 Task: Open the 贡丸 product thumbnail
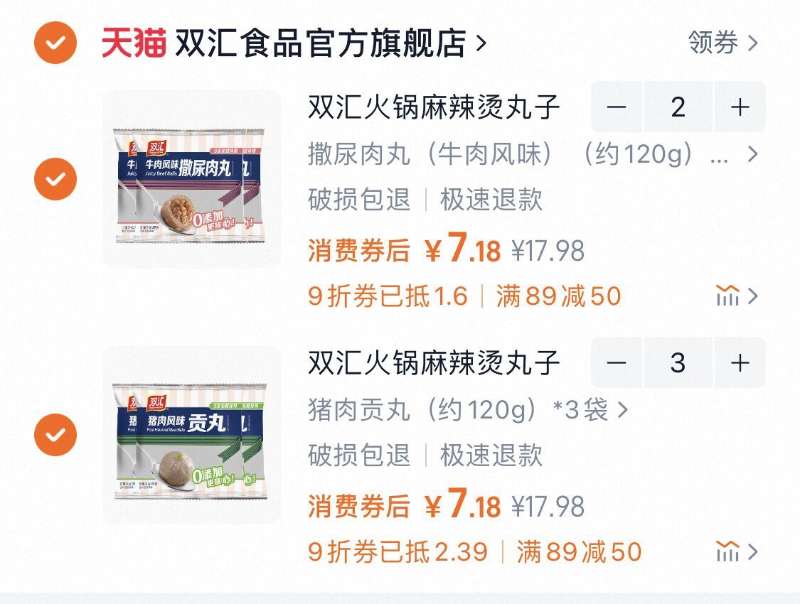pyautogui.click(x=192, y=435)
